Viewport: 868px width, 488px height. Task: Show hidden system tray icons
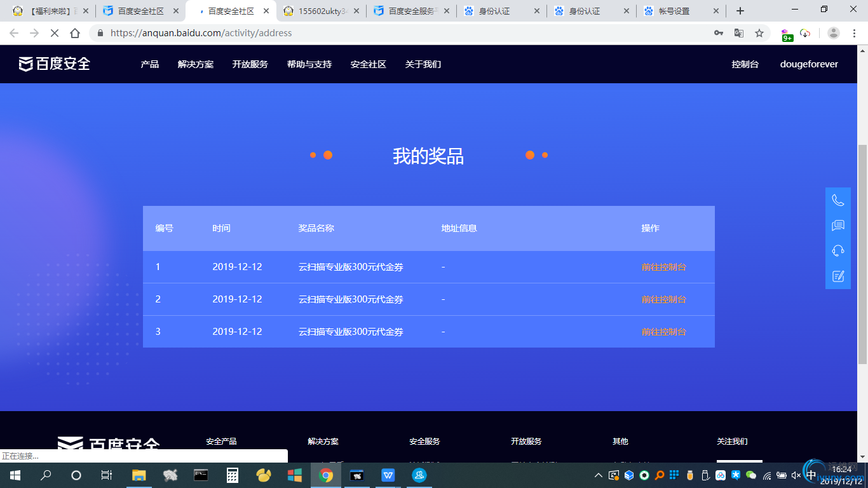[x=599, y=475]
